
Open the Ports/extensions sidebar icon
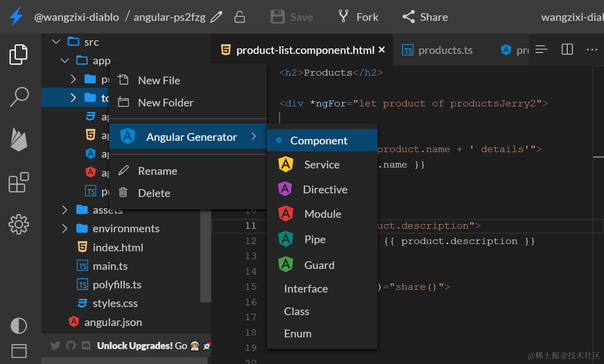pos(19,182)
